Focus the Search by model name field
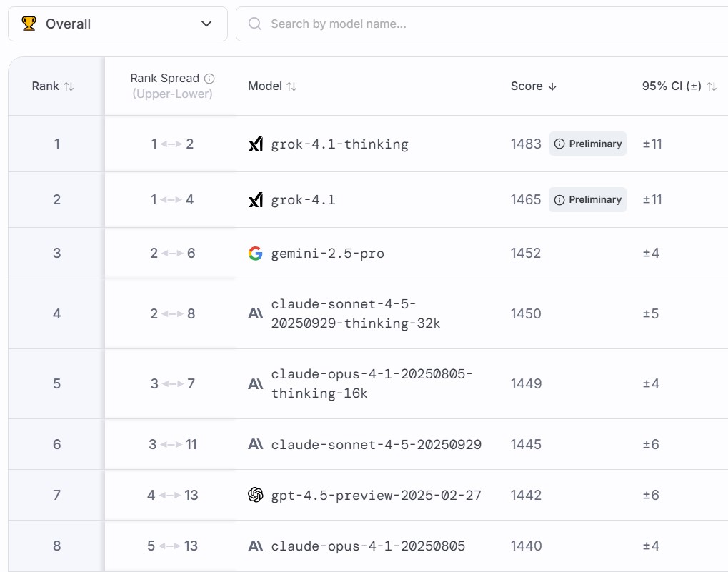Viewport: 728px width, 572px height. coord(486,24)
